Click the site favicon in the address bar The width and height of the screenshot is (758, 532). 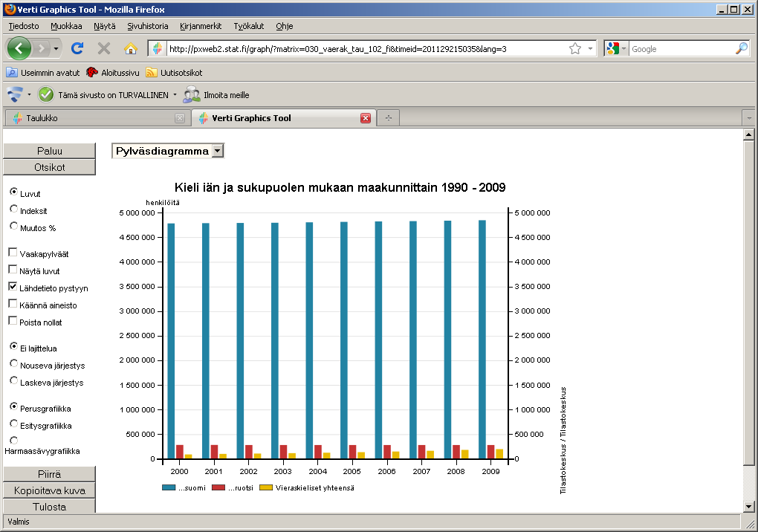(x=157, y=49)
